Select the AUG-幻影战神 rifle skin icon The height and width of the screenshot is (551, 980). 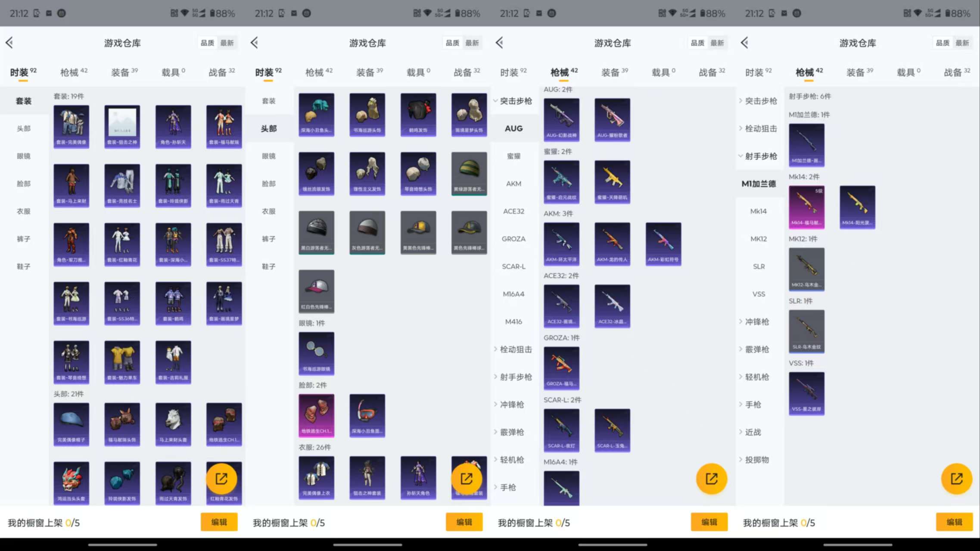tap(561, 120)
